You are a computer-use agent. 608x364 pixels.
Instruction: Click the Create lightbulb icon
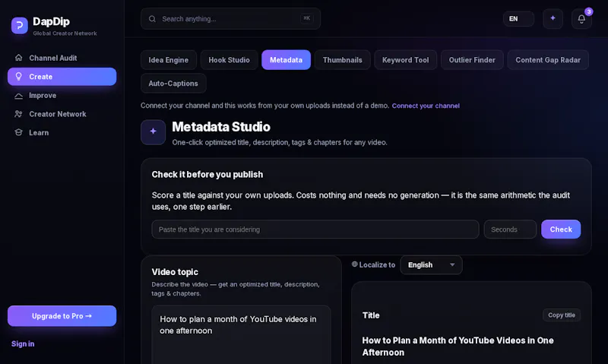[x=18, y=76]
